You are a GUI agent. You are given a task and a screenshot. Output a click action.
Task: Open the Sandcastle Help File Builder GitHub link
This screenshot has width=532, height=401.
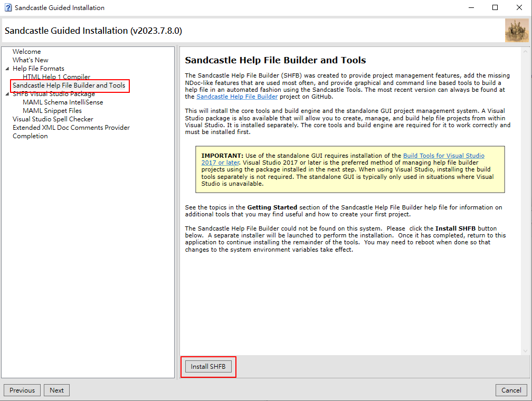pos(237,97)
